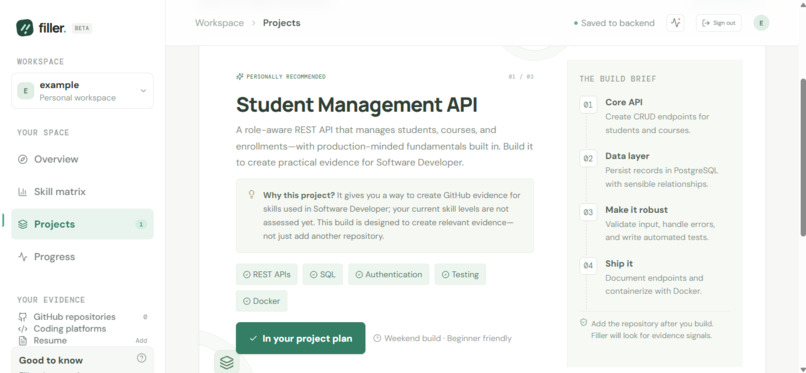Screen dimensions: 806x373
Task: Click the Personally Recommended sparkle icon
Action: [x=240, y=77]
